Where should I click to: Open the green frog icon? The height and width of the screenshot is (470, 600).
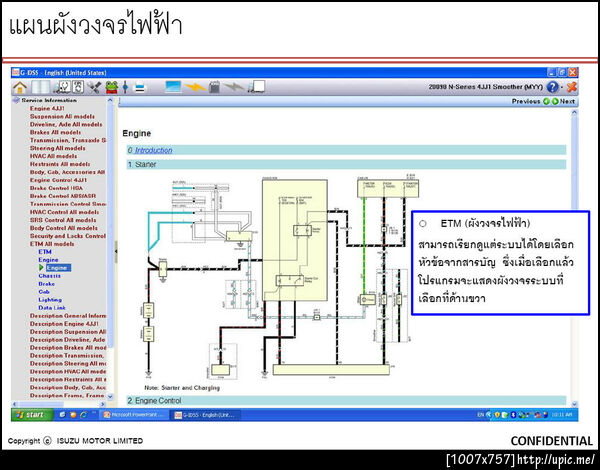pyautogui.click(x=112, y=87)
